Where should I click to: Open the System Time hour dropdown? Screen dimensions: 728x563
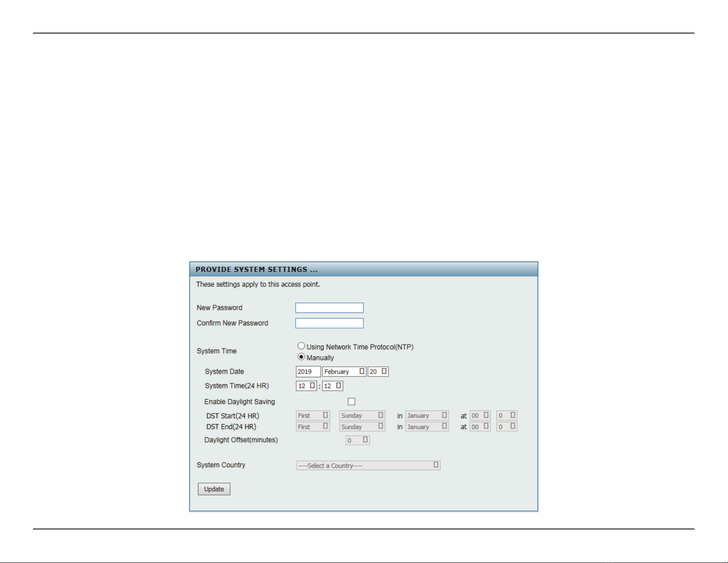pyautogui.click(x=306, y=386)
